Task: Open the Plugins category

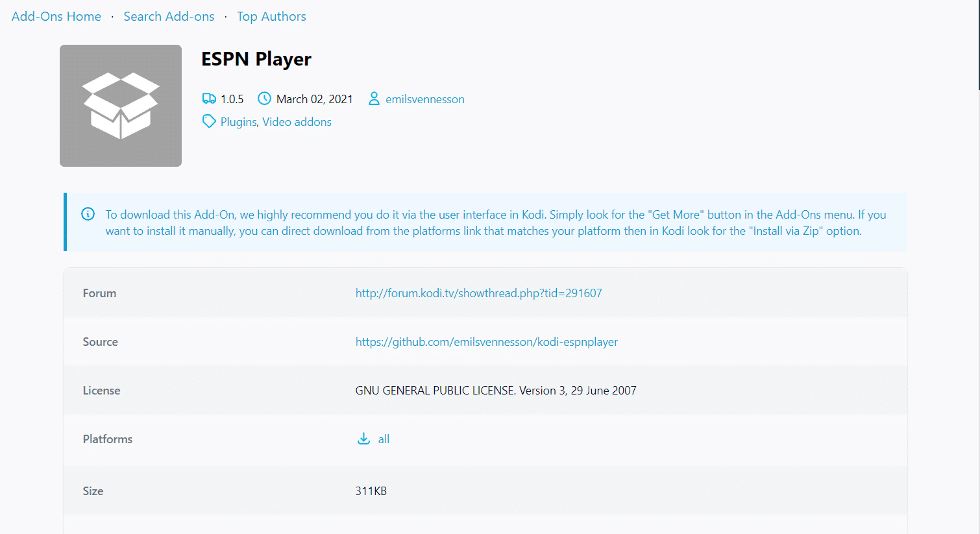Action: [x=238, y=122]
